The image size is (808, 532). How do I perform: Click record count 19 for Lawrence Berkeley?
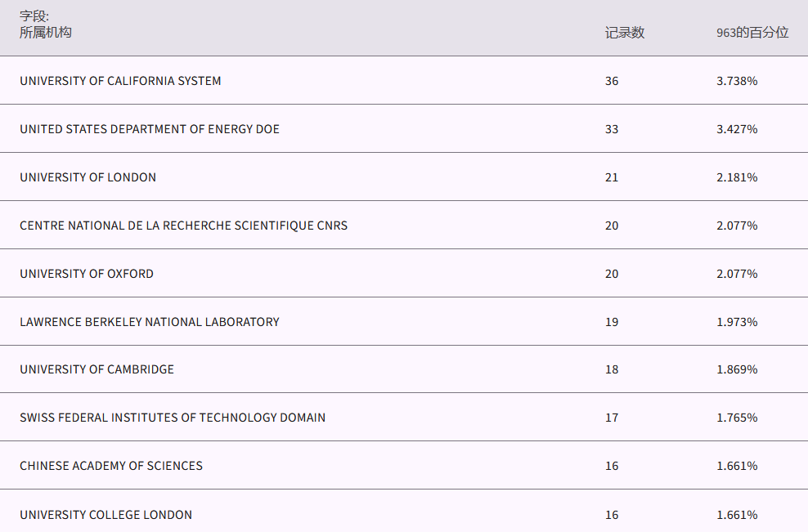(x=612, y=322)
